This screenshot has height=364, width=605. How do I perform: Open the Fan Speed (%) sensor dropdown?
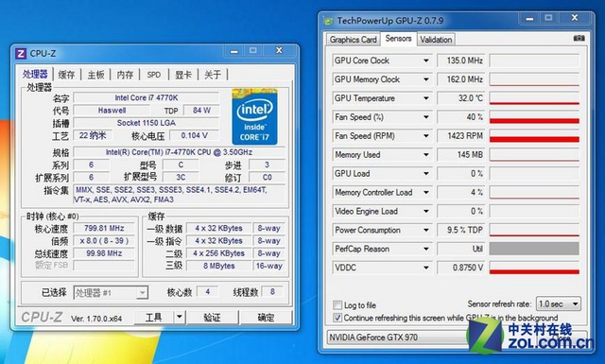click(426, 117)
